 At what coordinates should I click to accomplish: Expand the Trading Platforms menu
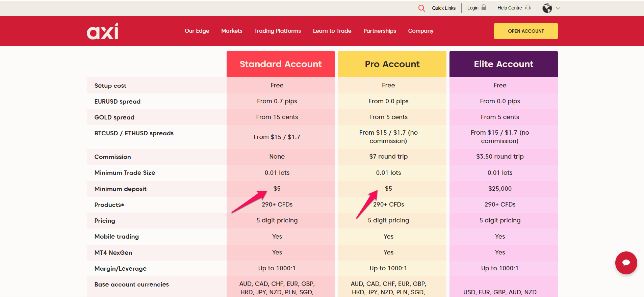(277, 31)
